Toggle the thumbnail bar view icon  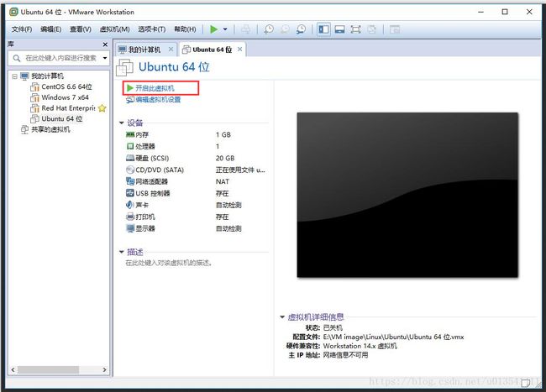[x=339, y=29]
